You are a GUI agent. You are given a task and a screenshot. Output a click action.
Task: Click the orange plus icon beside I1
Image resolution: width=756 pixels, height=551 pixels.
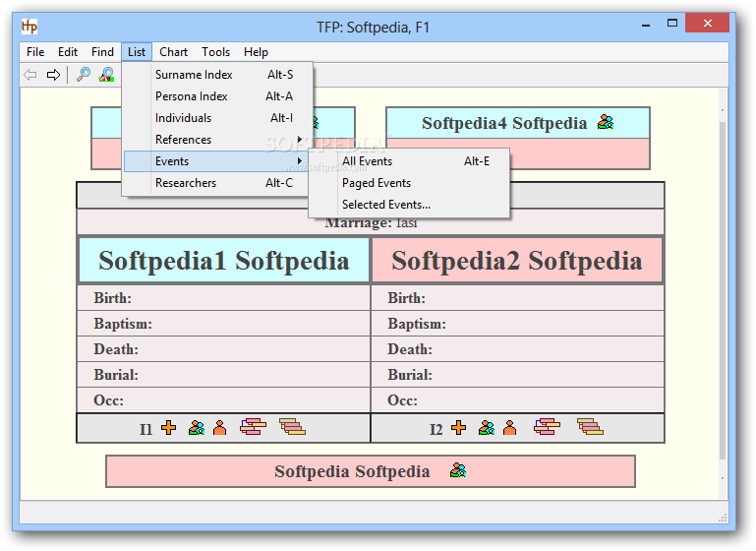[x=169, y=427]
